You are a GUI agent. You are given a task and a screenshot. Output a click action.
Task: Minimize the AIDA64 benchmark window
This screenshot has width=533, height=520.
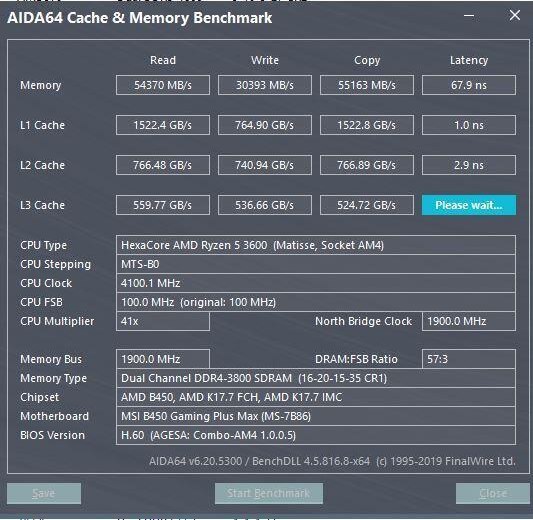(469, 16)
